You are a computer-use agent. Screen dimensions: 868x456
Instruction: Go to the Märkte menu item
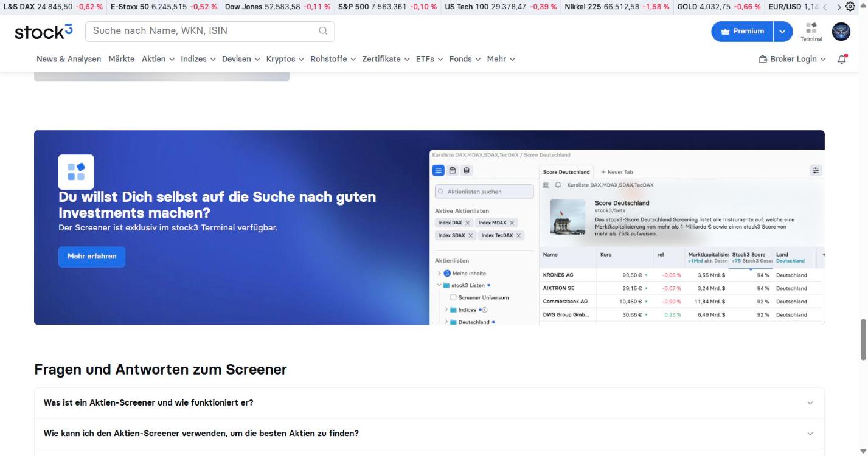[122, 59]
